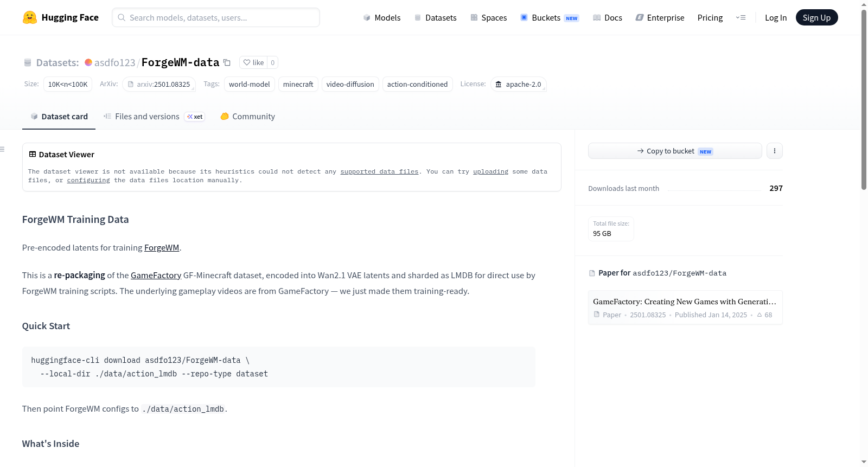Like the ForgeWM-data dataset
This screenshot has width=868, height=467.
(x=253, y=62)
